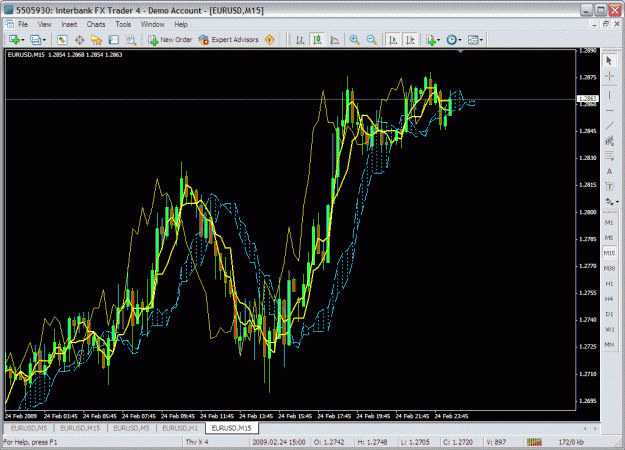Viewport: 625px width, 450px height.
Task: Click the yellow diamond toolbar icon
Action: tap(270, 40)
